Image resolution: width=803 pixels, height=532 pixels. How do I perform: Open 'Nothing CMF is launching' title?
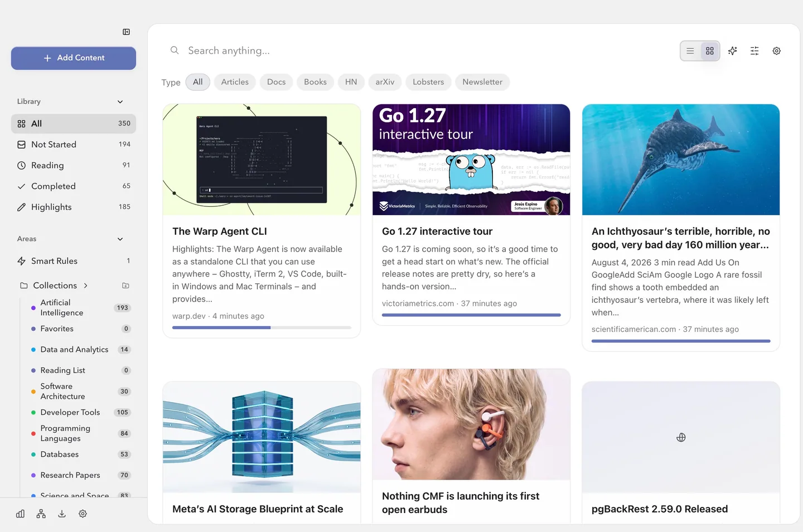pos(461,503)
